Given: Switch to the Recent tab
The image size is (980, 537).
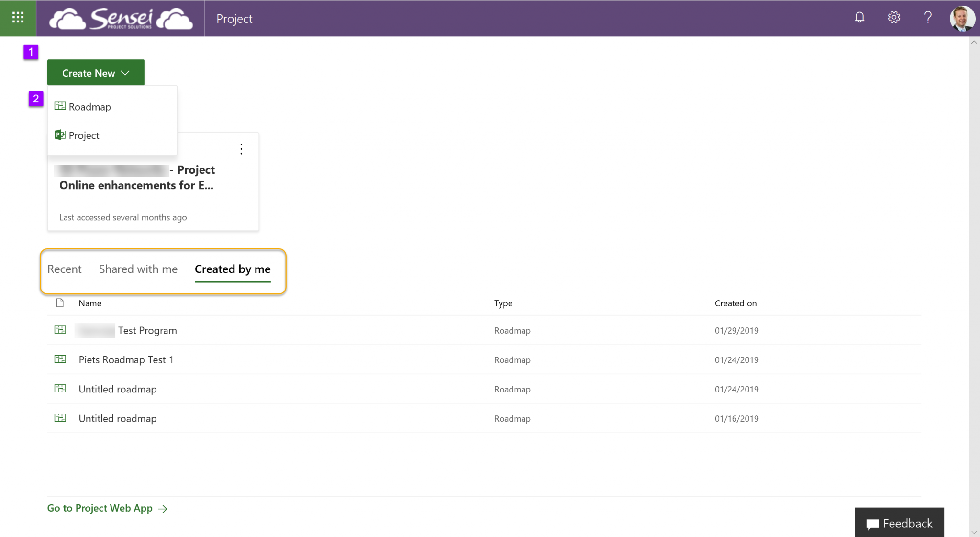Looking at the screenshot, I should pos(64,269).
